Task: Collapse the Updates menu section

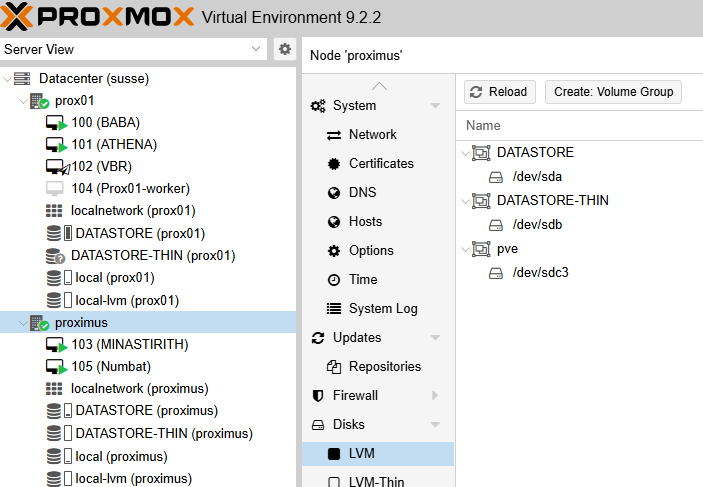Action: click(435, 338)
